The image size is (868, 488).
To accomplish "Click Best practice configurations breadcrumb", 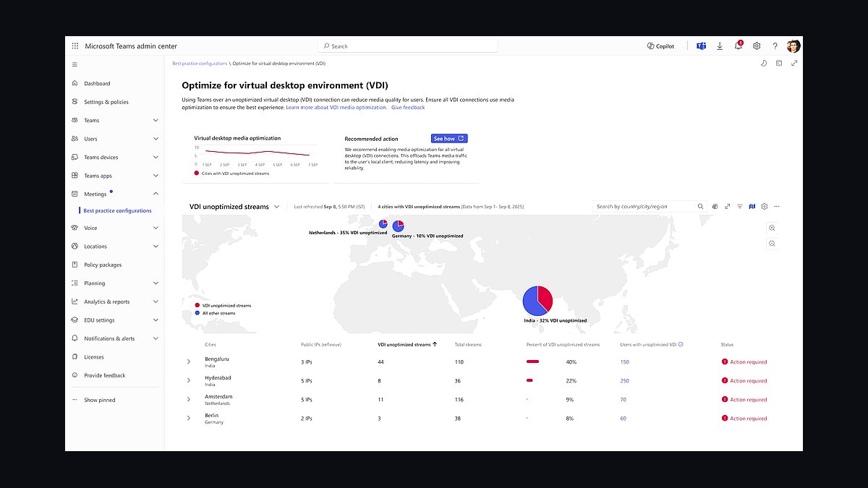I will [200, 64].
